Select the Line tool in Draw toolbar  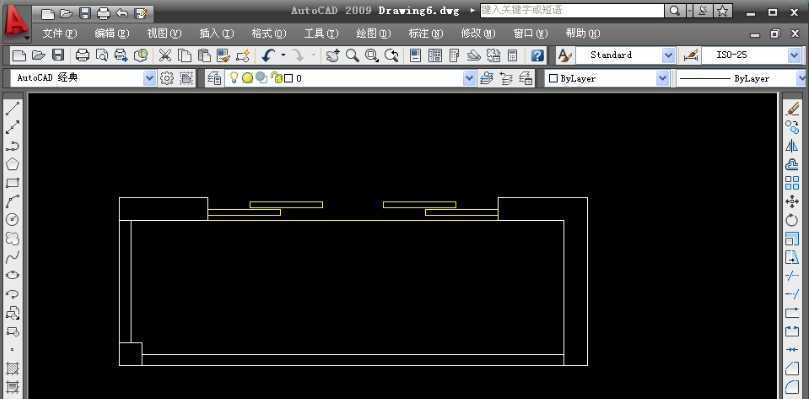coord(12,108)
